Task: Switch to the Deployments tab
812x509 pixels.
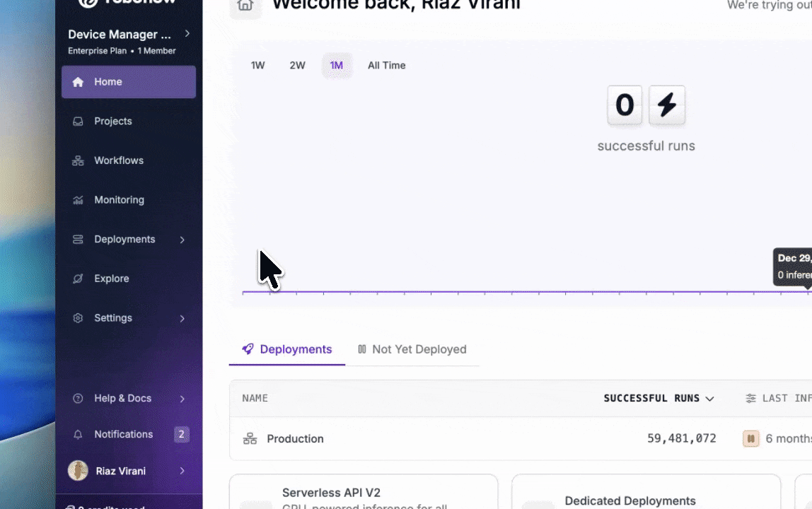Action: 287,349
